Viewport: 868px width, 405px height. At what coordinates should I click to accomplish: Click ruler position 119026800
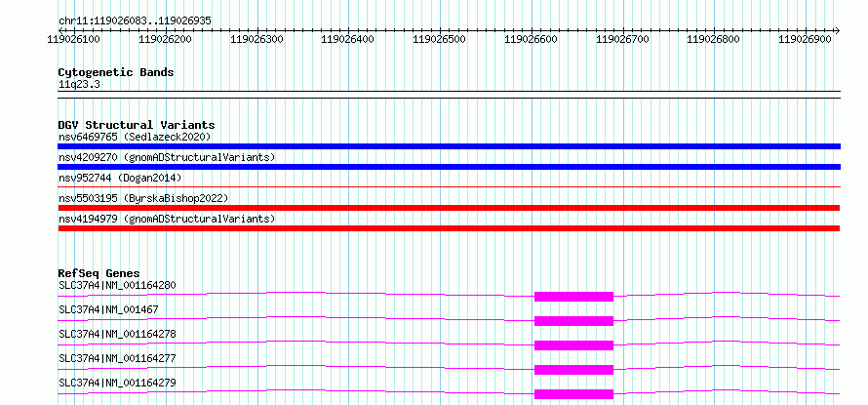tap(714, 40)
